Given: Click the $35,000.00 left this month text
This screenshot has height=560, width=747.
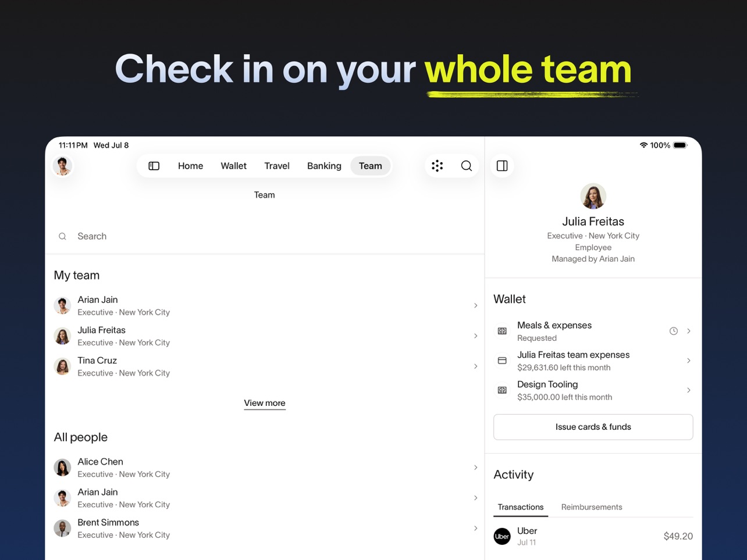Looking at the screenshot, I should [564, 397].
